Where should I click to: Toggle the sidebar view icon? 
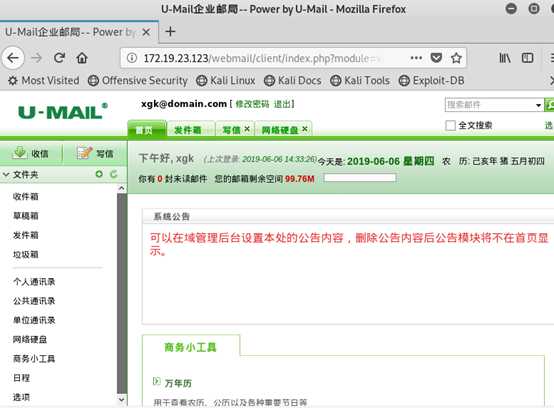tap(528, 58)
